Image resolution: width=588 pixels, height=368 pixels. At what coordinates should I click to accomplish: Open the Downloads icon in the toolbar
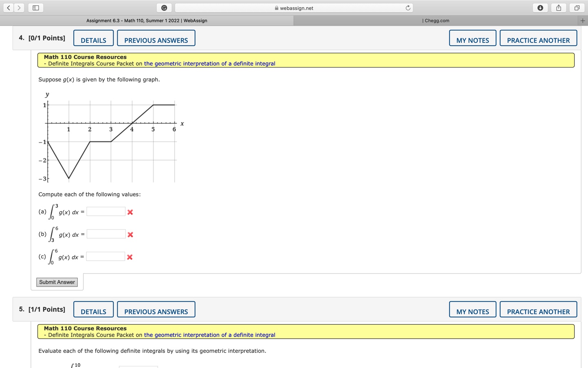[x=540, y=7]
